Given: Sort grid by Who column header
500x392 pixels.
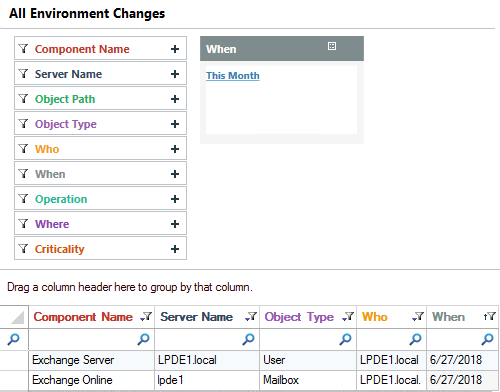Looking at the screenshot, I should (375, 317).
